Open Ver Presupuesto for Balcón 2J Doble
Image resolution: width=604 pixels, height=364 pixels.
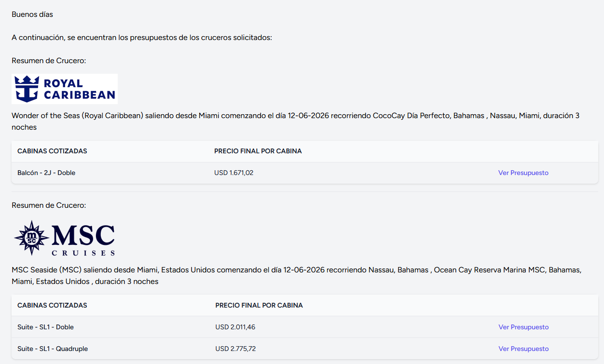click(523, 173)
